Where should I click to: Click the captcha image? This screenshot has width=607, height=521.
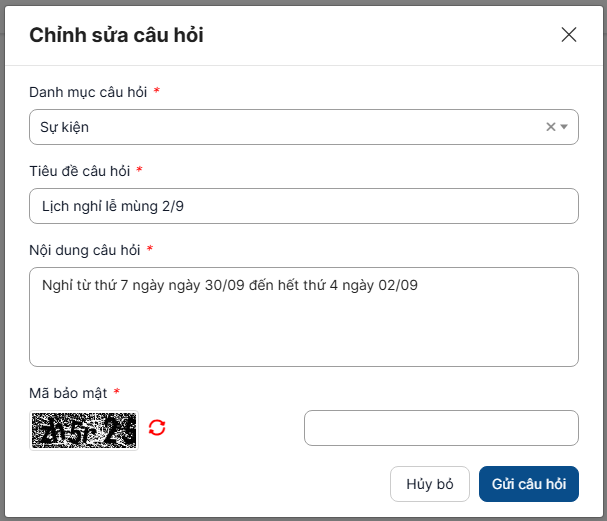pos(84,430)
